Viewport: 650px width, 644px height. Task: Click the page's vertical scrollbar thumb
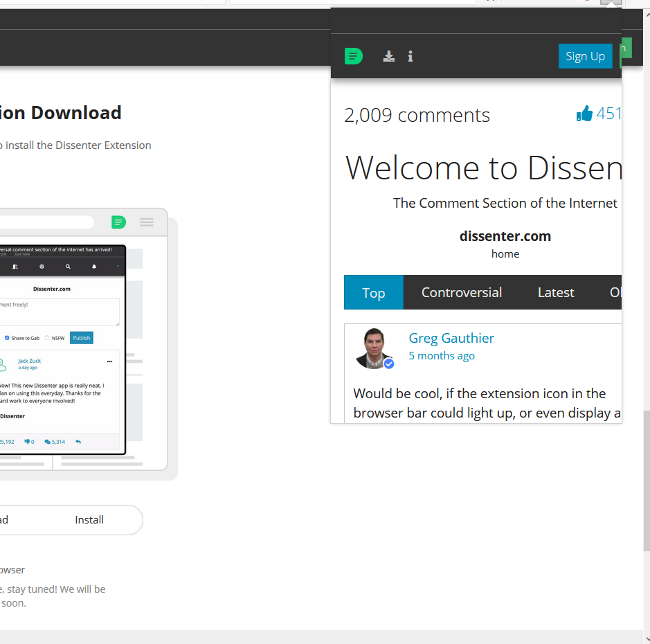coord(647,481)
